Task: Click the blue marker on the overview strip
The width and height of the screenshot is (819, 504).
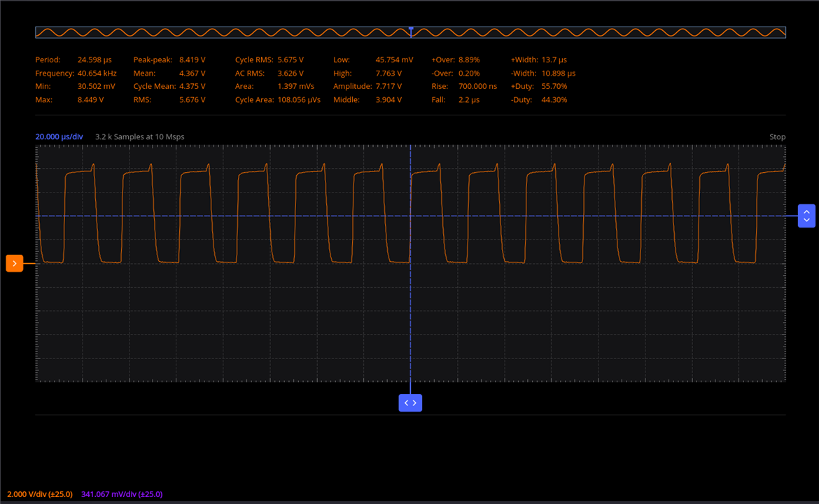Action: (411, 29)
